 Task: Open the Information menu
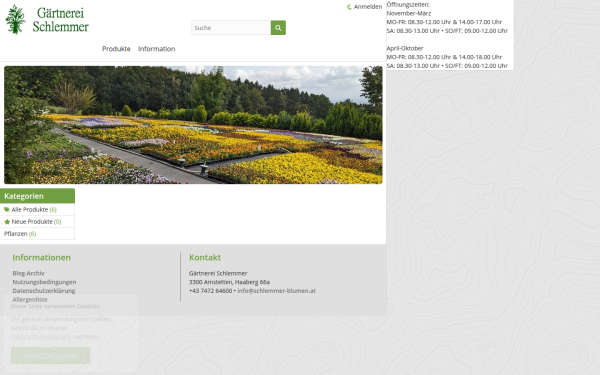157,49
